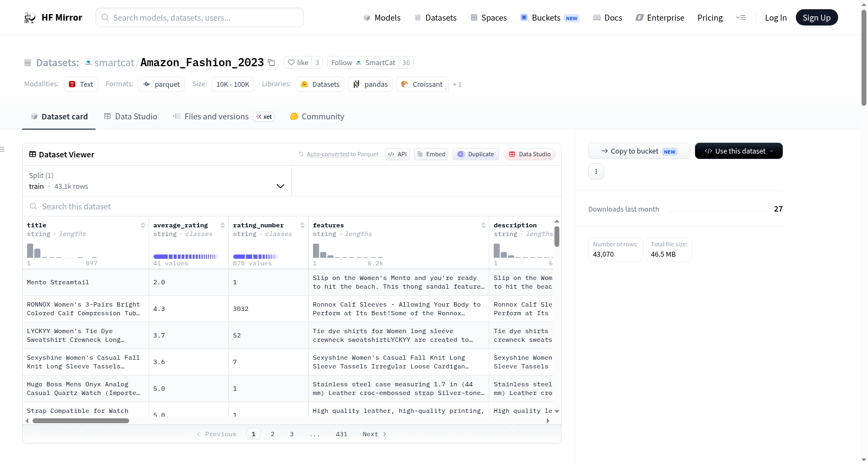The width and height of the screenshot is (868, 465).
Task: Open the three-dot more options button
Action: (596, 171)
